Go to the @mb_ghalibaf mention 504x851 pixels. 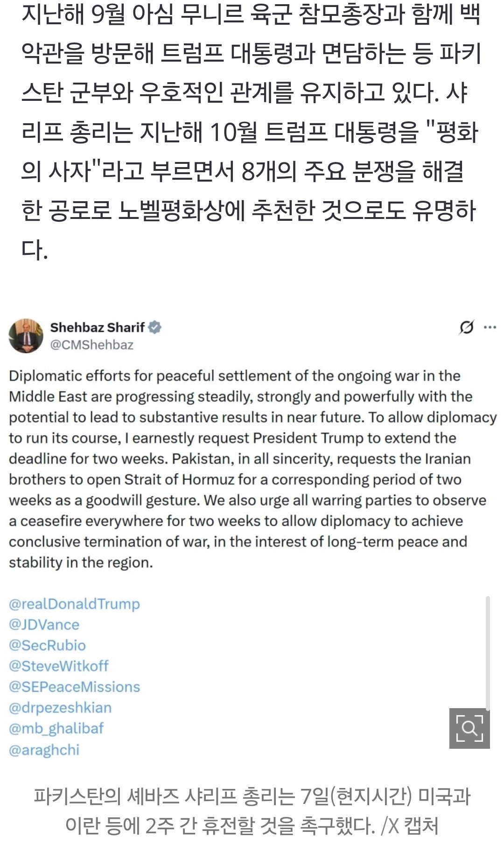pyautogui.click(x=56, y=728)
